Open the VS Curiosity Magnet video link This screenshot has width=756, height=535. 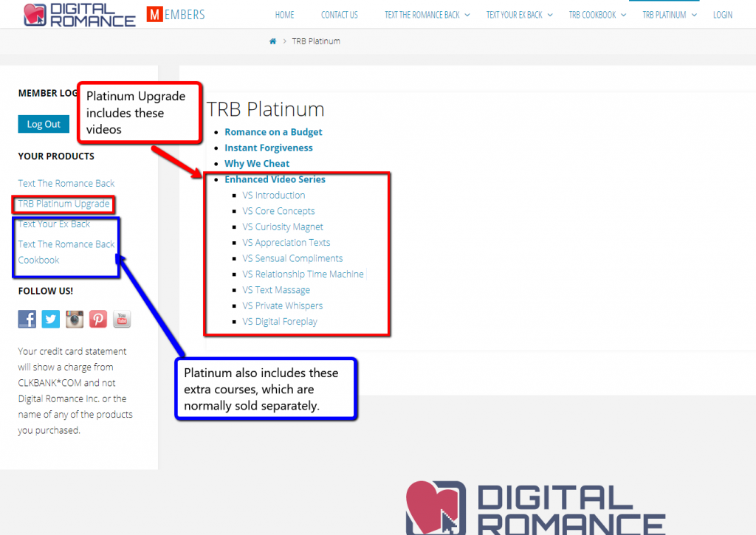(x=283, y=227)
